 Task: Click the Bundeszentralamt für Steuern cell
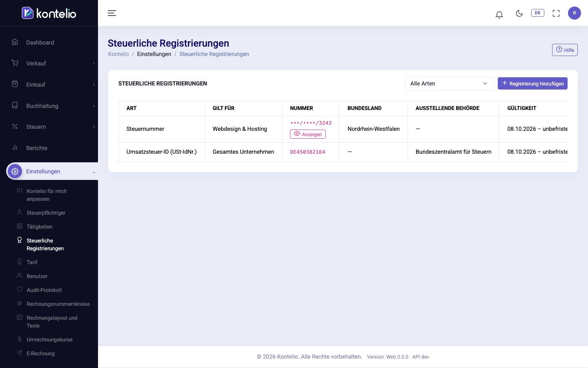click(x=453, y=152)
